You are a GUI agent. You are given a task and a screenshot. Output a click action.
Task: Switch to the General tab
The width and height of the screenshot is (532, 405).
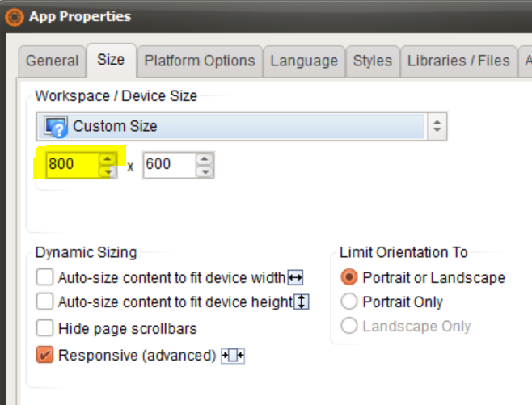pos(52,61)
